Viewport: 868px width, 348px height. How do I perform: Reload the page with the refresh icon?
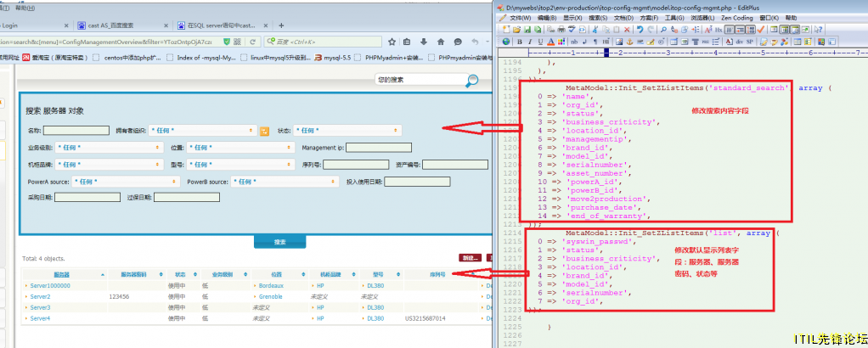[252, 42]
